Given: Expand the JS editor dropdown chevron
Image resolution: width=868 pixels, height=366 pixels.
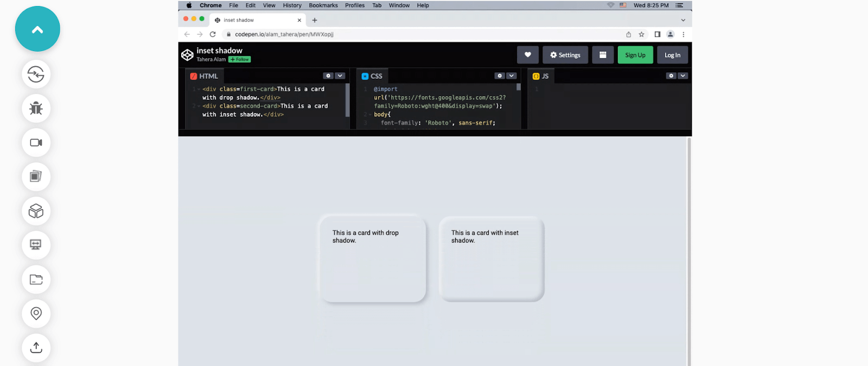Looking at the screenshot, I should 682,76.
